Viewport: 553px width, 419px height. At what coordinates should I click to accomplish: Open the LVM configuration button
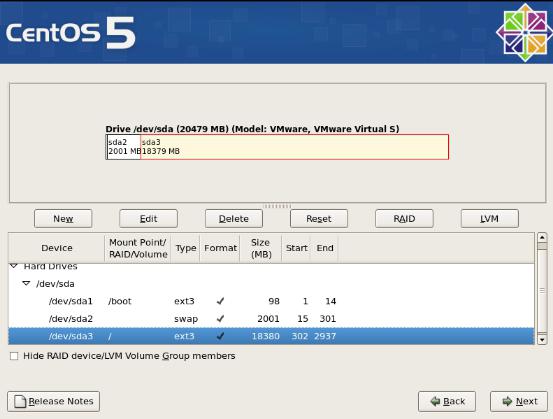pyautogui.click(x=490, y=219)
